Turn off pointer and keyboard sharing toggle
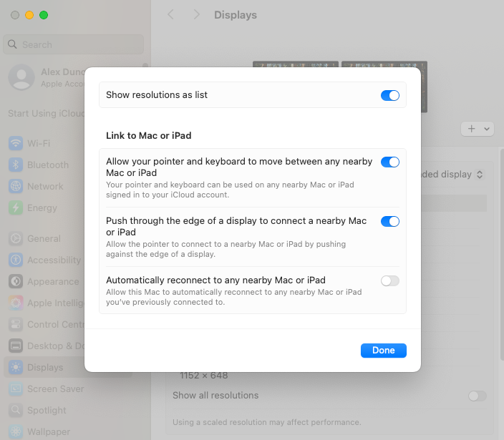This screenshot has width=504, height=440. [x=389, y=162]
